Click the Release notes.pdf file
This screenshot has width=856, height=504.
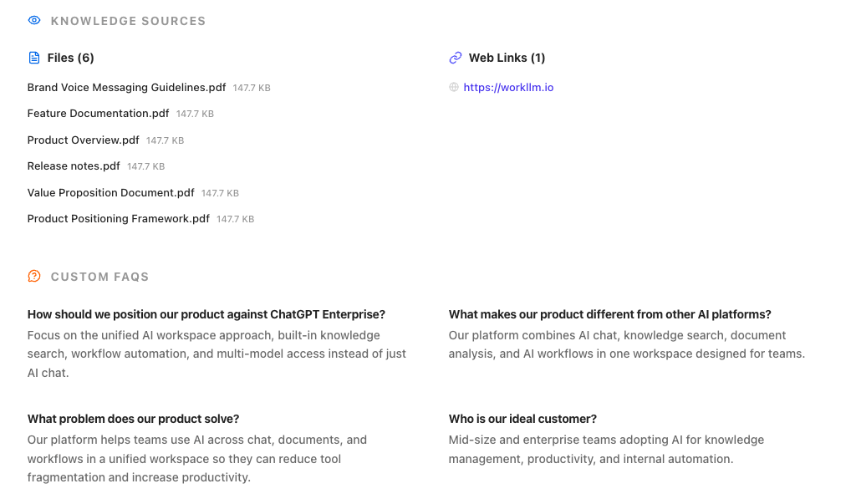pyautogui.click(x=74, y=166)
